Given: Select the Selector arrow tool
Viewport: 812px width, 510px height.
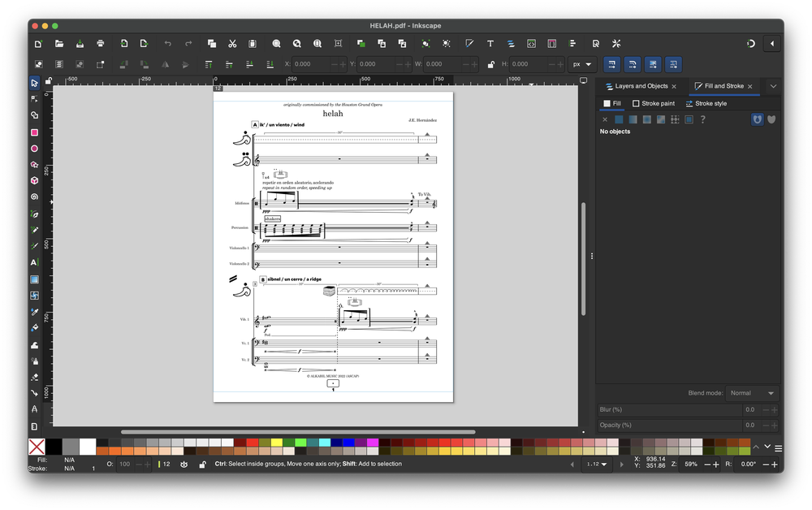Looking at the screenshot, I should pyautogui.click(x=34, y=83).
